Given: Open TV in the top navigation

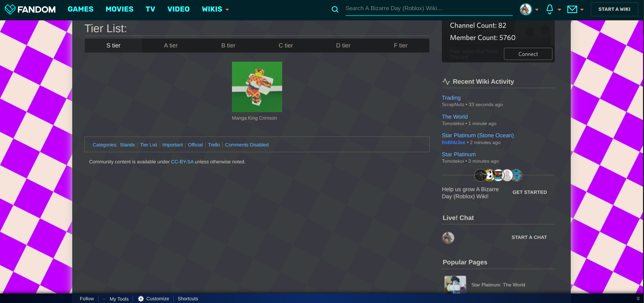Looking at the screenshot, I should click(x=150, y=9).
